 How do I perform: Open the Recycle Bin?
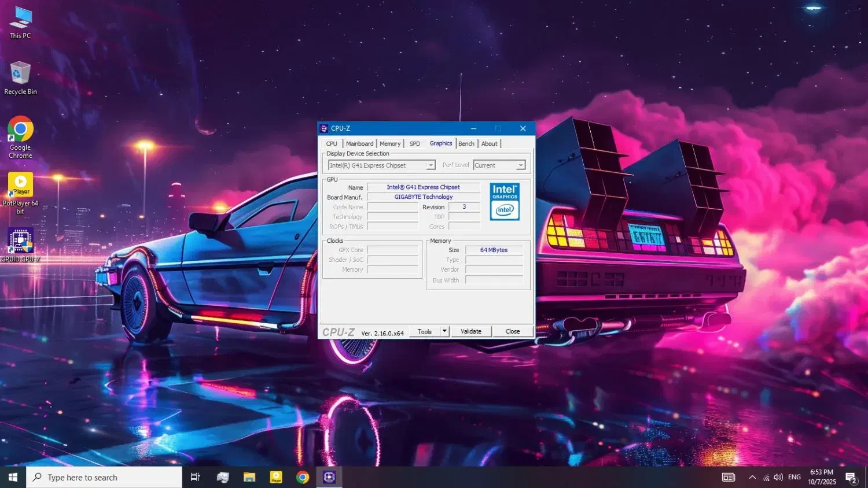(x=20, y=75)
